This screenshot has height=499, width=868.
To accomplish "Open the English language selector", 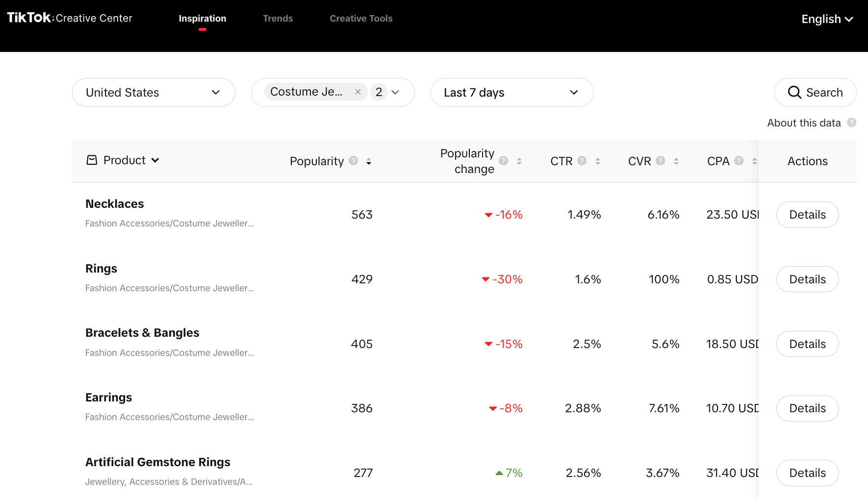I will 827,19.
